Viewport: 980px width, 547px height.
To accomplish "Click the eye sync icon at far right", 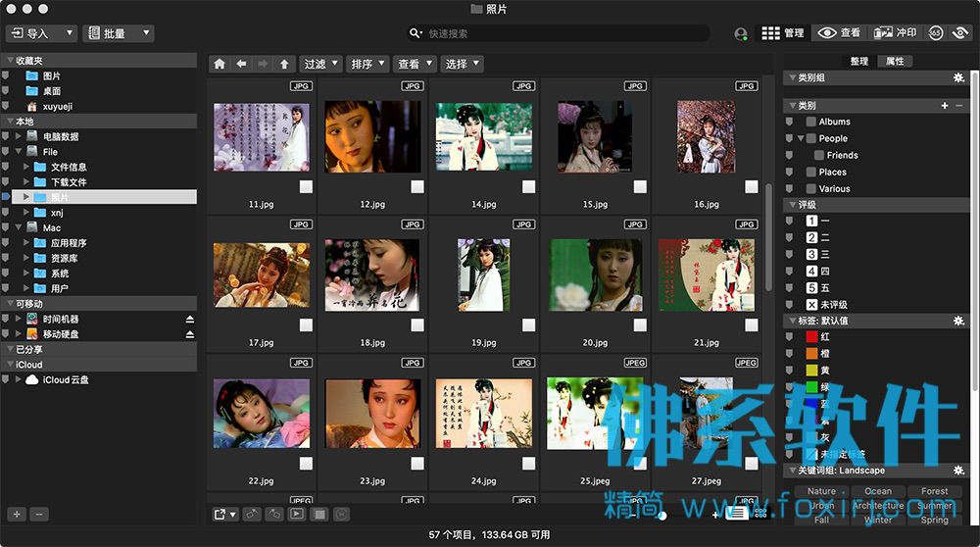I will [960, 33].
